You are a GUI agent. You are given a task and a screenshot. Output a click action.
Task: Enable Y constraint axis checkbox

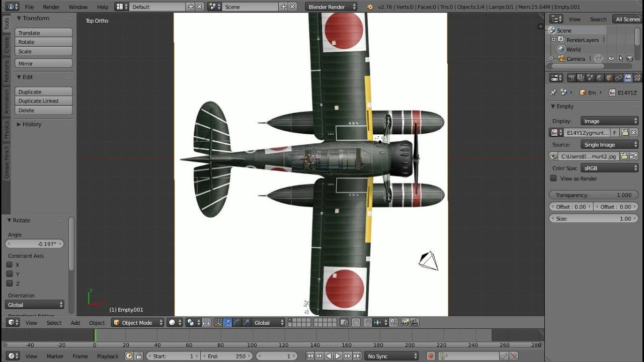pyautogui.click(x=10, y=274)
